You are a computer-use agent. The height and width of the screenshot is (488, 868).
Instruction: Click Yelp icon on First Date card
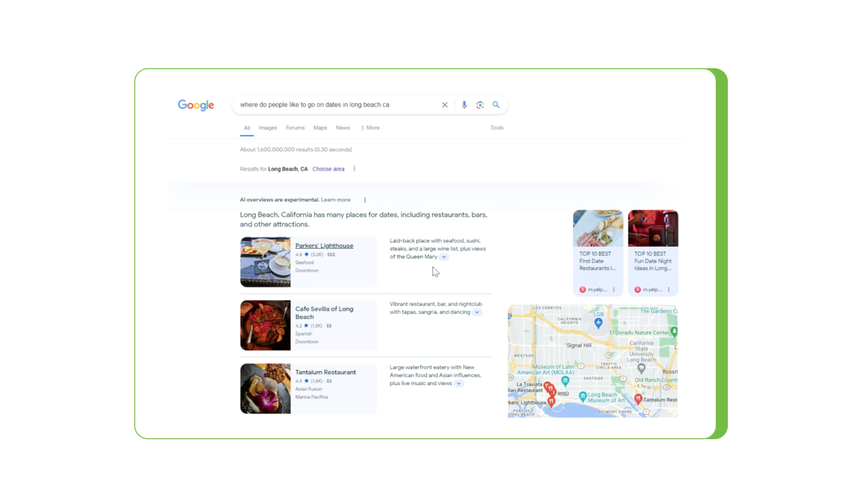[x=583, y=290]
